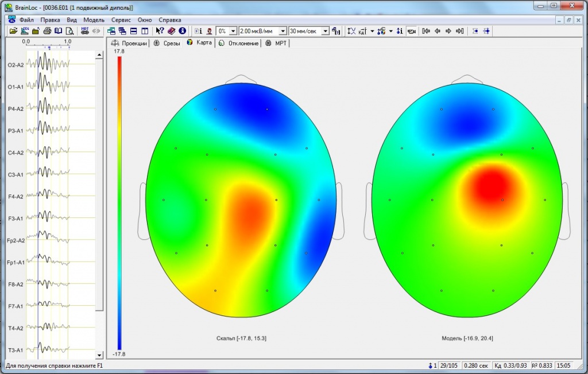Viewport: 588px width, 374px height.
Task: Click the document info toolbar icon
Action: tap(198, 31)
